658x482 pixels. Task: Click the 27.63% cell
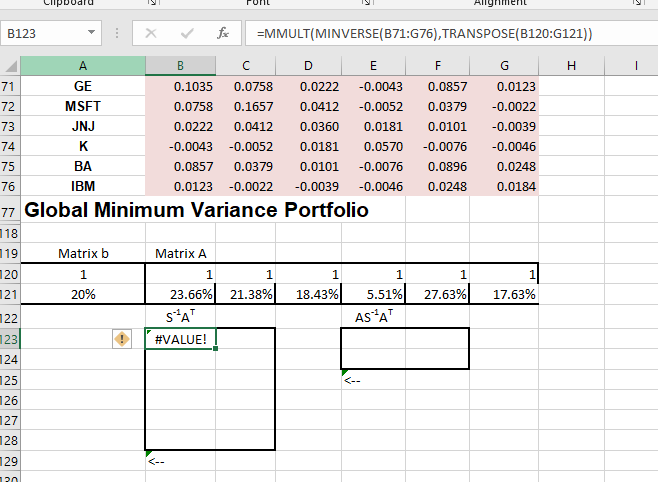[x=438, y=294]
